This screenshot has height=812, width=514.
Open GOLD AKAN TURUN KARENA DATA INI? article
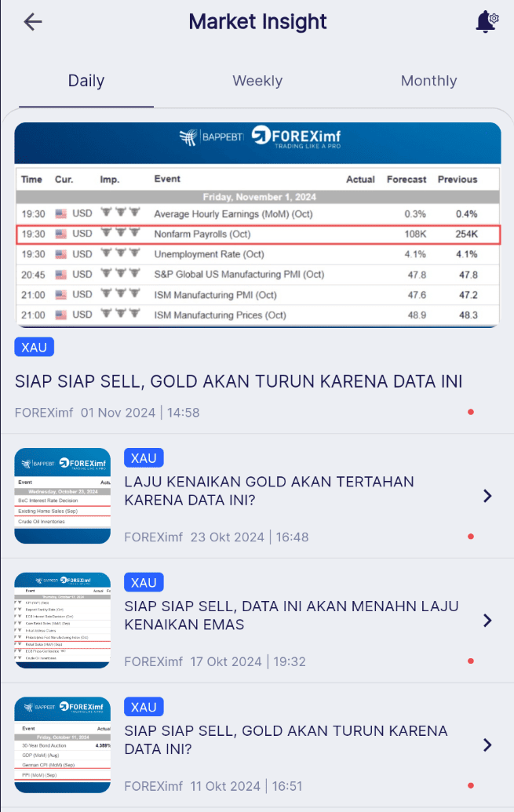tap(286, 740)
